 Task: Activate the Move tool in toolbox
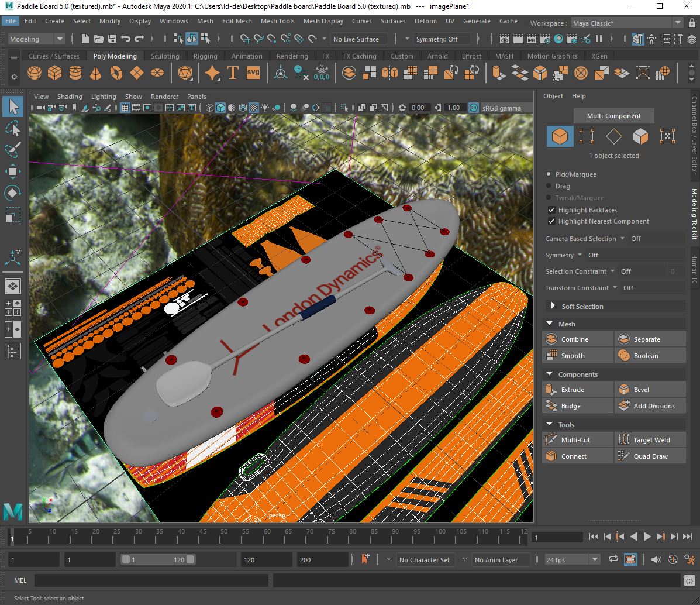coord(13,171)
